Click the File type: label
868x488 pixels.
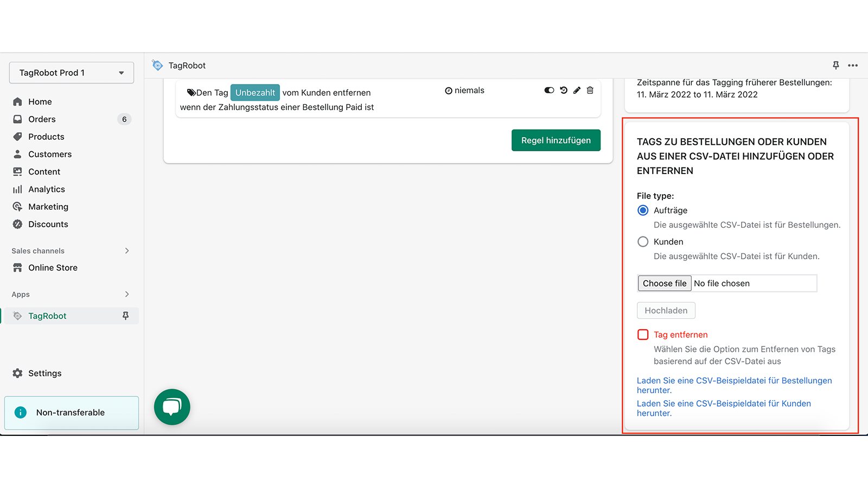click(x=655, y=196)
